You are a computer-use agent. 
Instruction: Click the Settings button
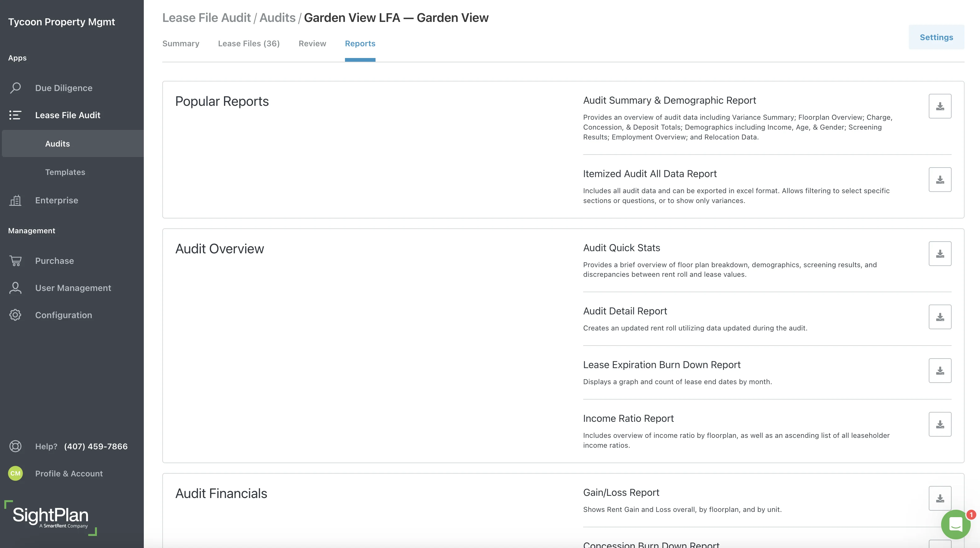coord(936,37)
